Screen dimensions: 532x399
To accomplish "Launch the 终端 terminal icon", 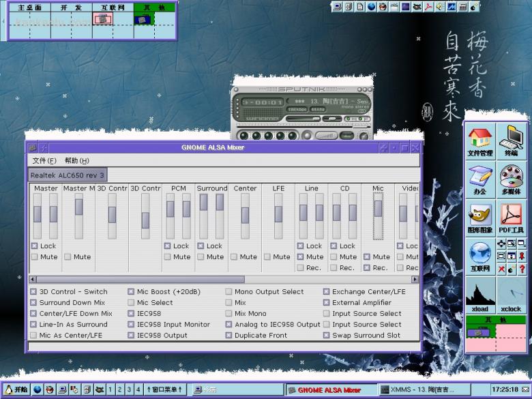I will pyautogui.click(x=511, y=138).
